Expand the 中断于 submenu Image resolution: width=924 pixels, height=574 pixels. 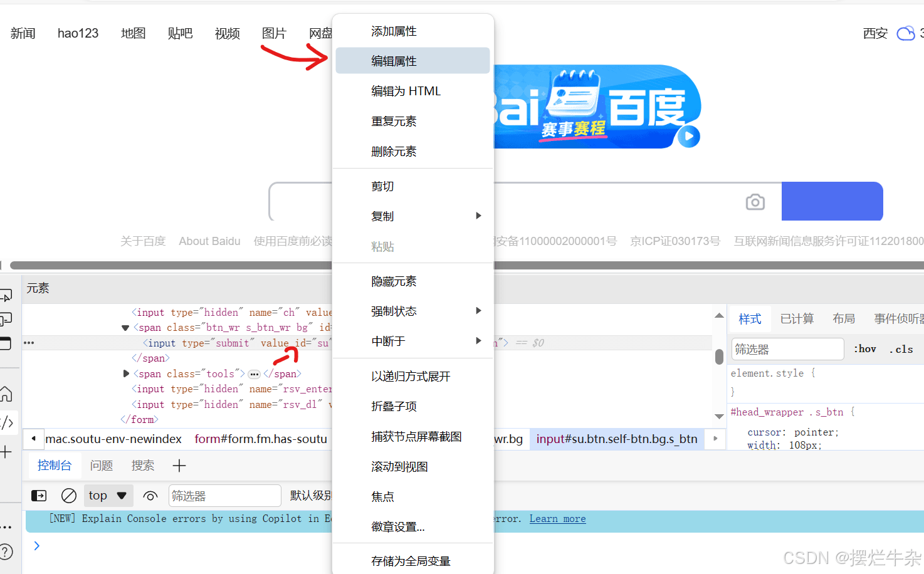click(x=478, y=341)
